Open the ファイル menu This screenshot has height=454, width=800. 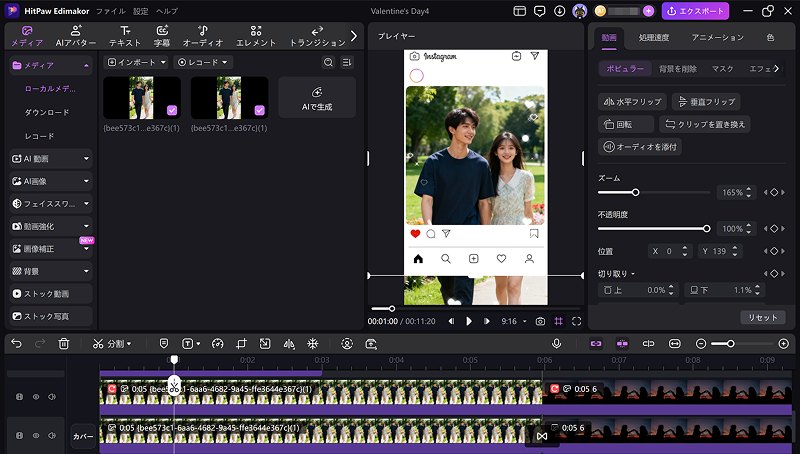coord(111,11)
